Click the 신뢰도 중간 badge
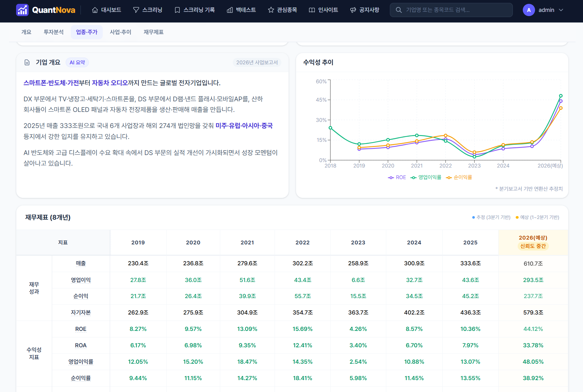This screenshot has width=583, height=392. coord(533,246)
